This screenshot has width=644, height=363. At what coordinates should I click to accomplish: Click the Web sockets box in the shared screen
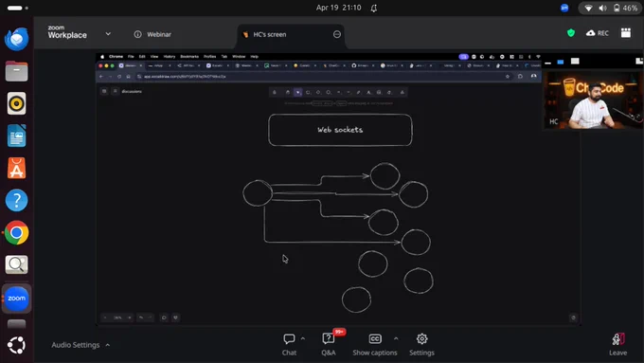pyautogui.click(x=340, y=130)
